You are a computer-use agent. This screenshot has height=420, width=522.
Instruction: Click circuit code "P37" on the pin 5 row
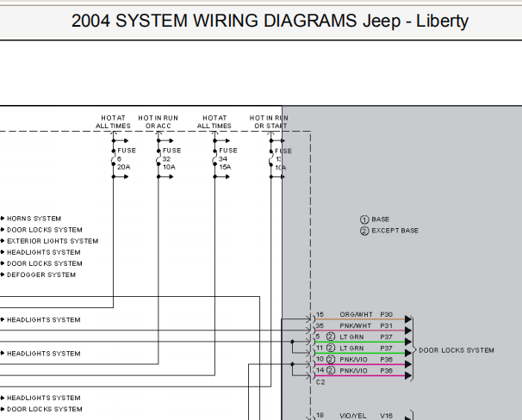click(x=387, y=337)
